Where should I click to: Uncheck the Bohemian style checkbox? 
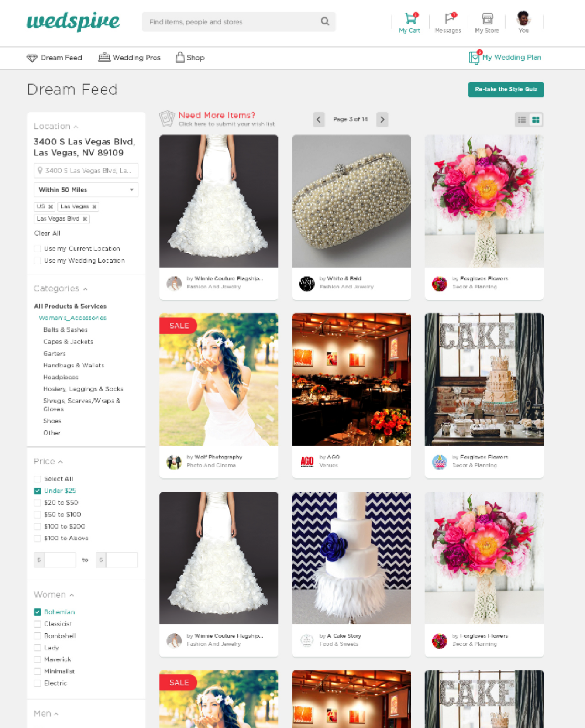tap(38, 612)
